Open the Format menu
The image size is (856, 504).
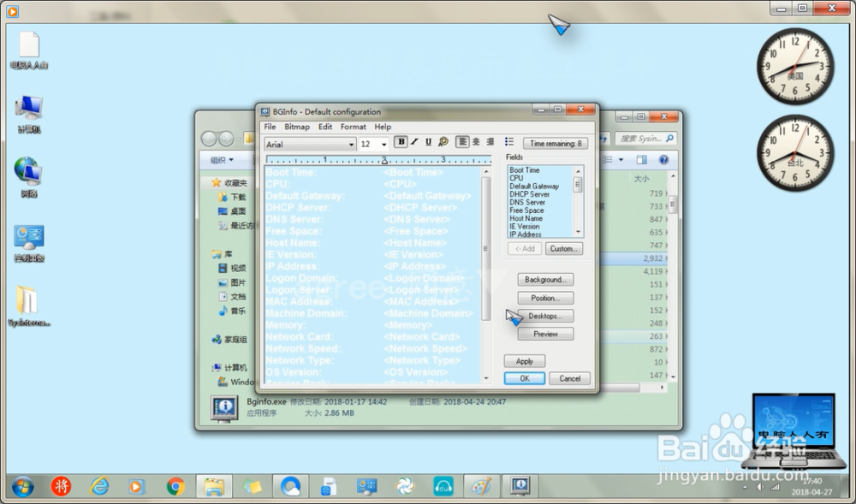(354, 127)
